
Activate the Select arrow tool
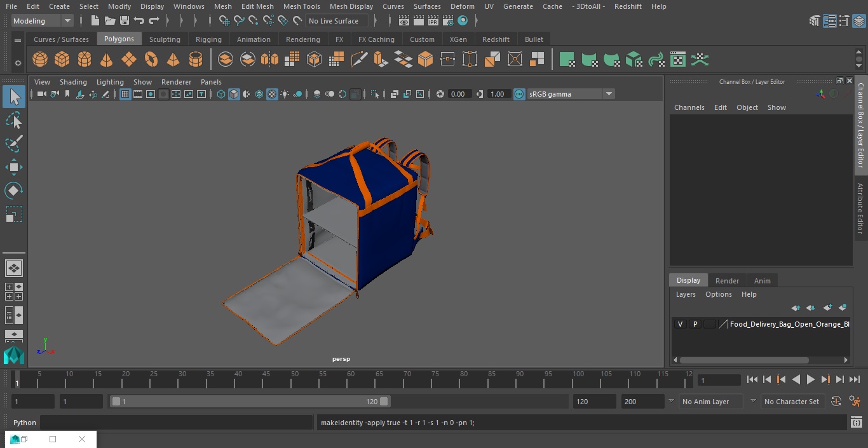click(14, 97)
